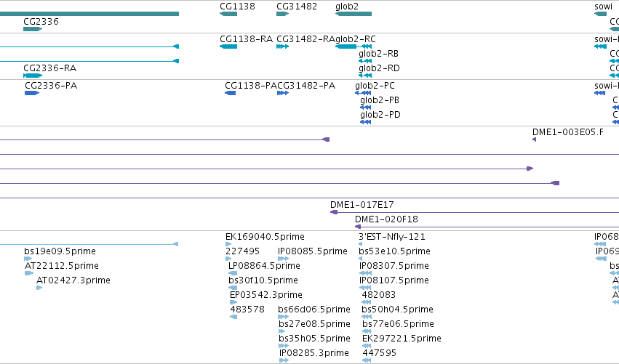
Task: Click the CG2336-RA transcript glyph
Action: [33, 76]
